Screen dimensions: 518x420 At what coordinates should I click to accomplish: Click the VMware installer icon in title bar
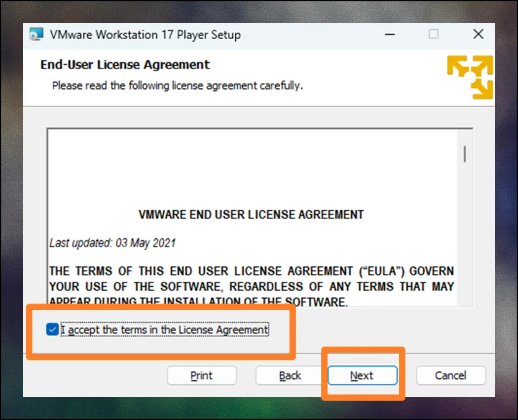(36, 34)
